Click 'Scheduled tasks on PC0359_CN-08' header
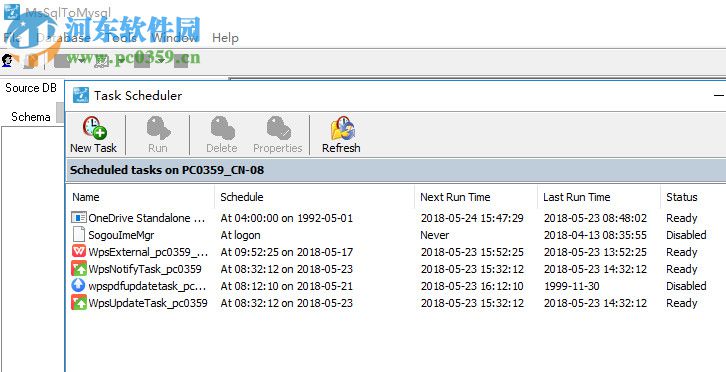Viewport: 726px width, 372px height. (167, 170)
